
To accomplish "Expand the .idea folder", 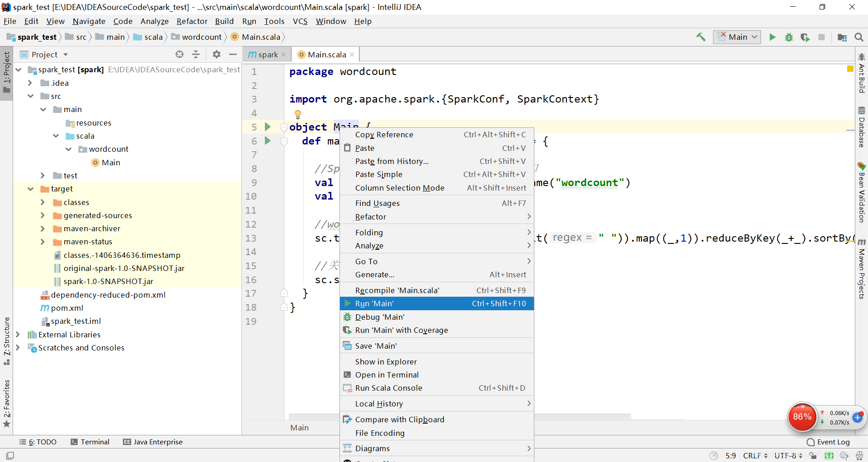I will pyautogui.click(x=30, y=83).
